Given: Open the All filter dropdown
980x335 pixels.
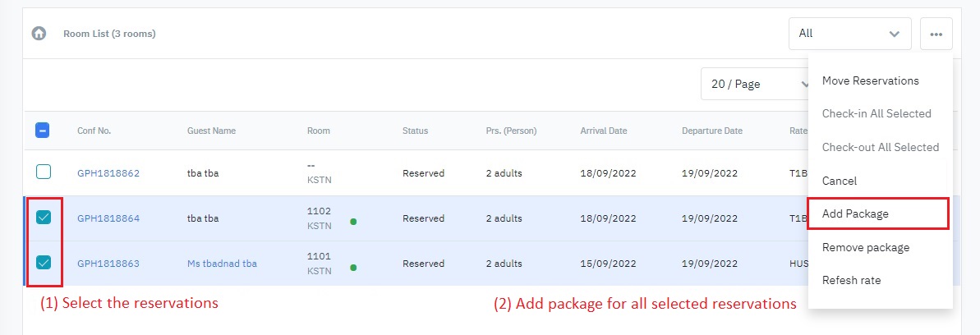Looking at the screenshot, I should tap(849, 34).
